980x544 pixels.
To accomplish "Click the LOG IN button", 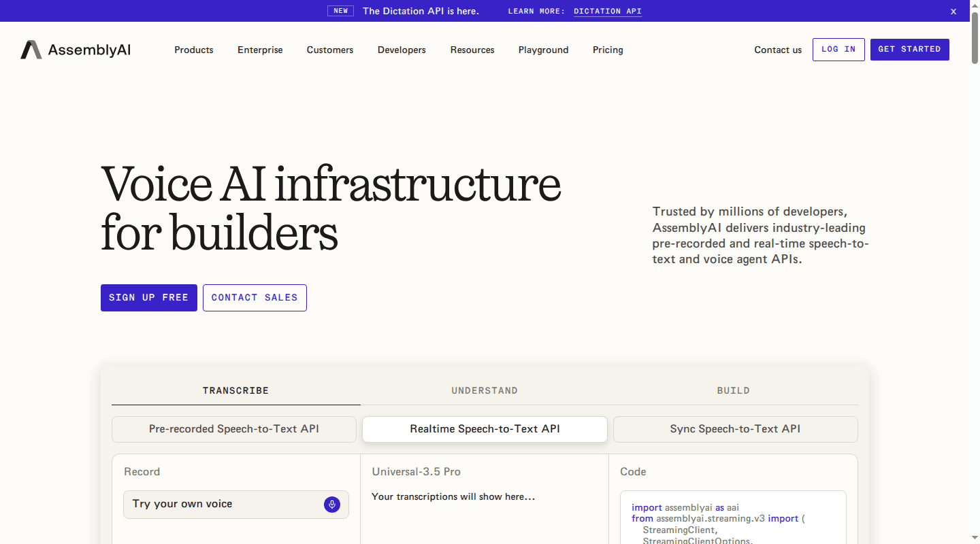I will click(x=838, y=50).
